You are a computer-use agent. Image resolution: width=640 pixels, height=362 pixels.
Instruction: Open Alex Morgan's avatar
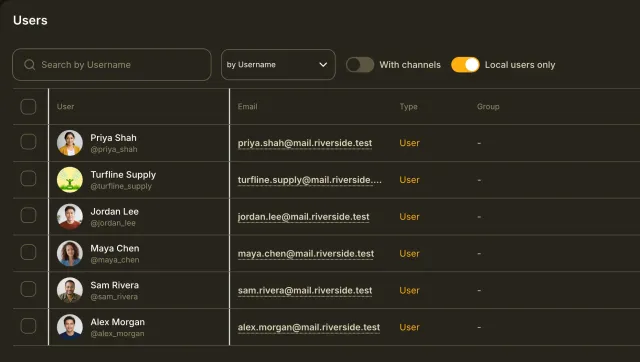[70, 327]
